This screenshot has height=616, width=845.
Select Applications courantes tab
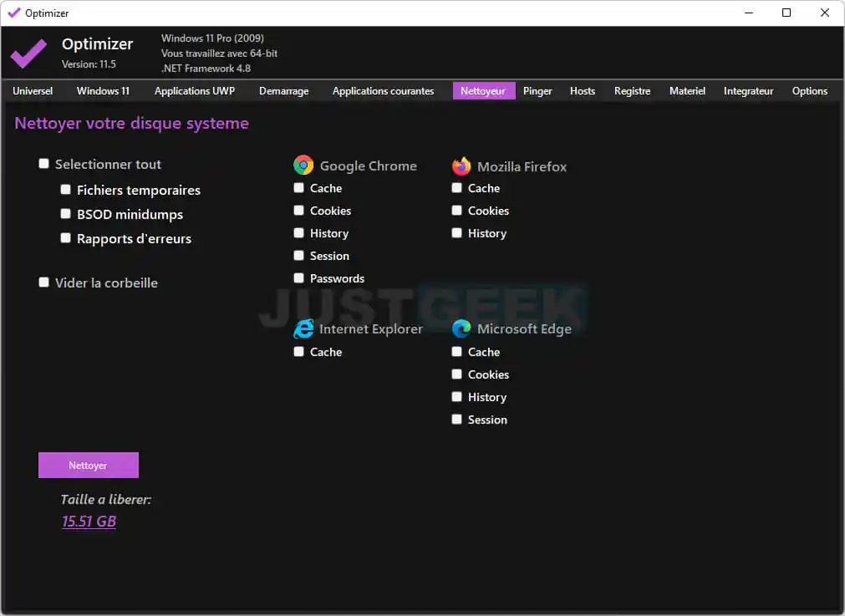click(x=383, y=91)
